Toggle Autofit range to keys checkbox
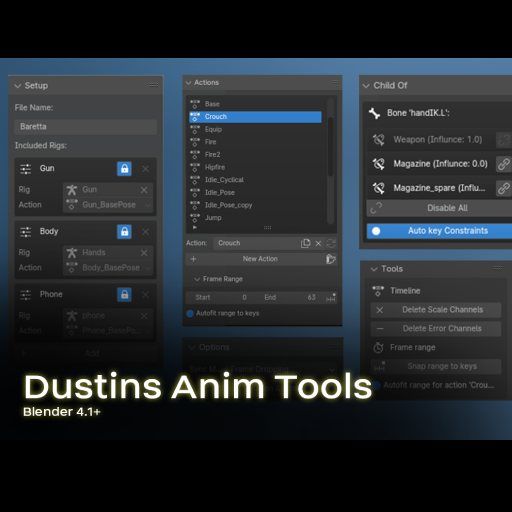 click(190, 313)
